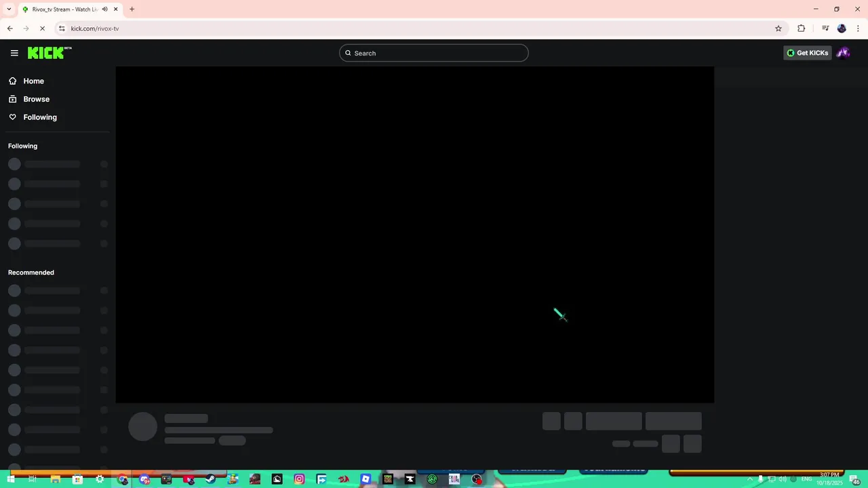Screen dimensions: 868x488
Task: Open Instagram from the taskbar
Action: tap(299, 479)
